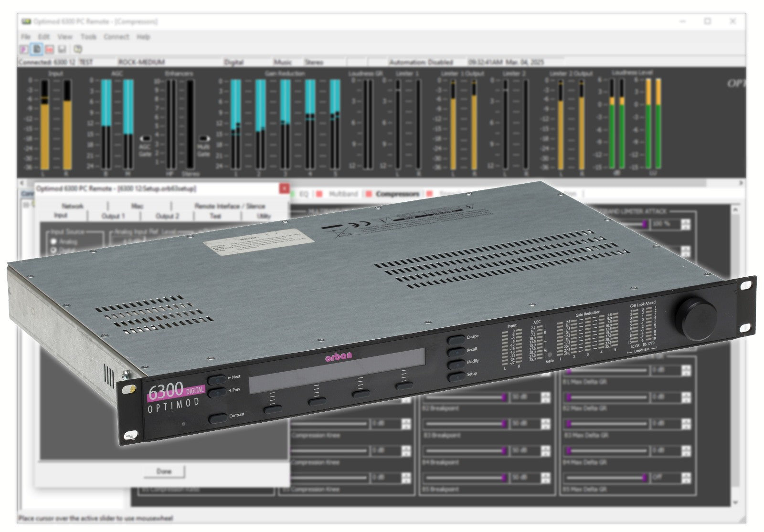Click the B2 Max Delta GR slider
Screen dimensions: 764x532
pos(607,397)
